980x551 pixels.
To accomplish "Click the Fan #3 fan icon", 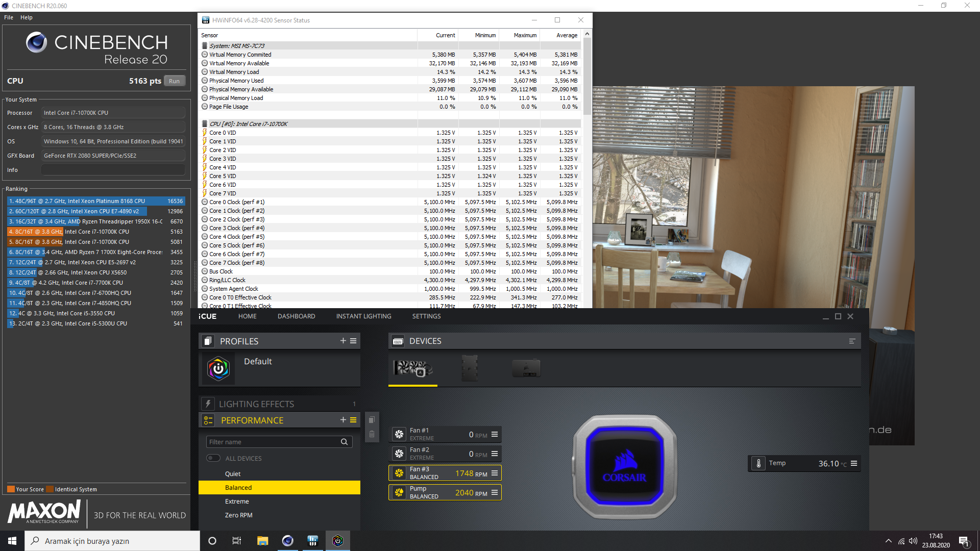I will (x=399, y=473).
